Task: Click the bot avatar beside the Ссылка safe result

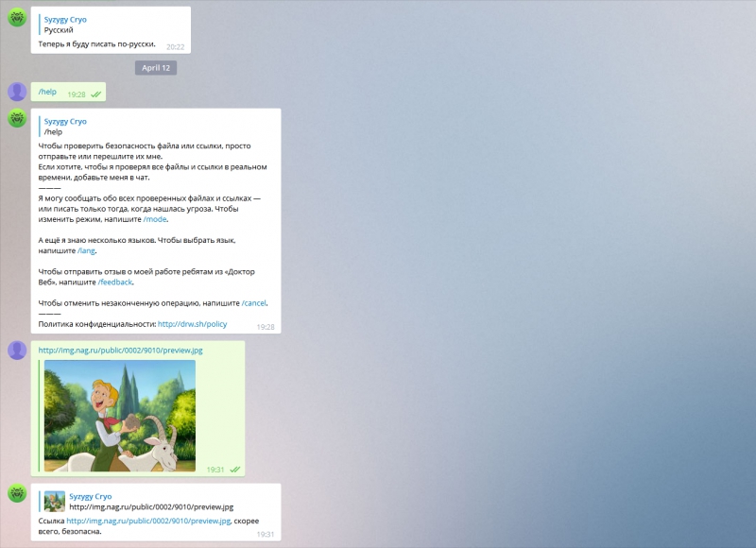Action: (17, 493)
